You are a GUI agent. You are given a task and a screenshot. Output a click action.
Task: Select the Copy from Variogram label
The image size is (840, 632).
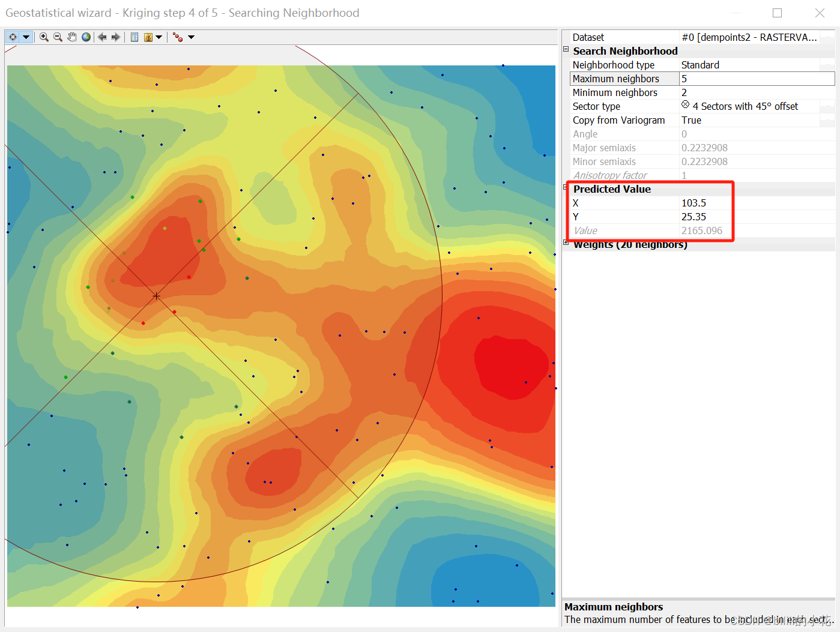[618, 120]
